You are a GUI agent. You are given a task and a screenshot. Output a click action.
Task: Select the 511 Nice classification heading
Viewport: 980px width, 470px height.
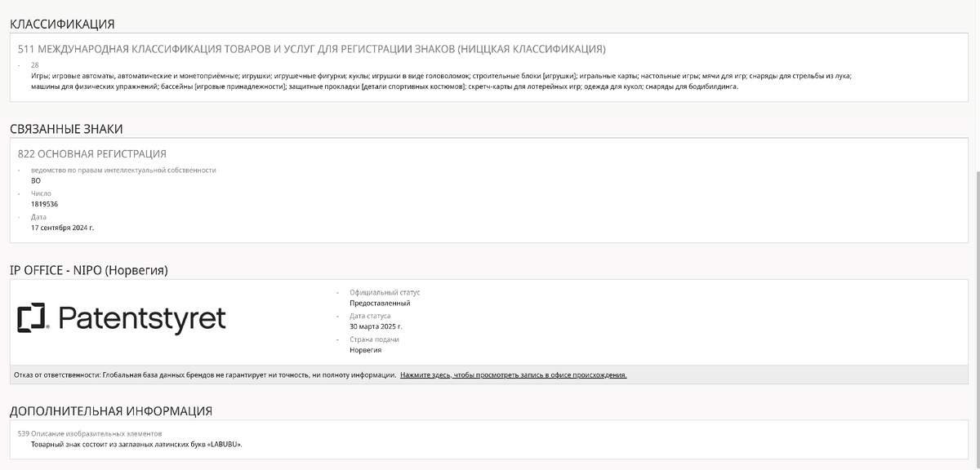tap(311, 49)
